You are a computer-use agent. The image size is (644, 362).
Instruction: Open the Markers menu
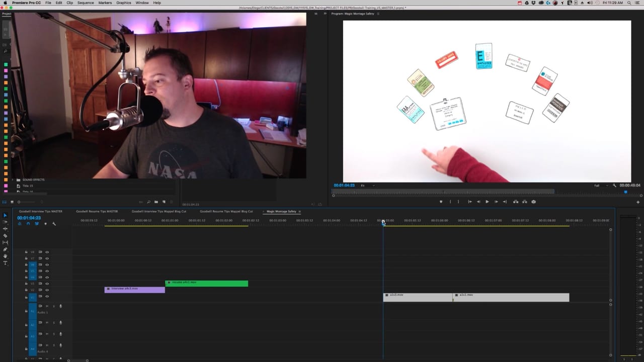click(105, 3)
